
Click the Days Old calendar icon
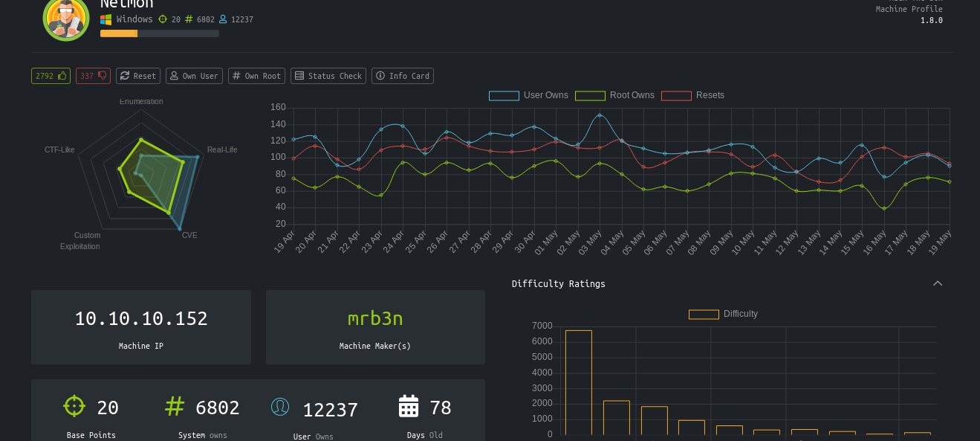(x=408, y=406)
